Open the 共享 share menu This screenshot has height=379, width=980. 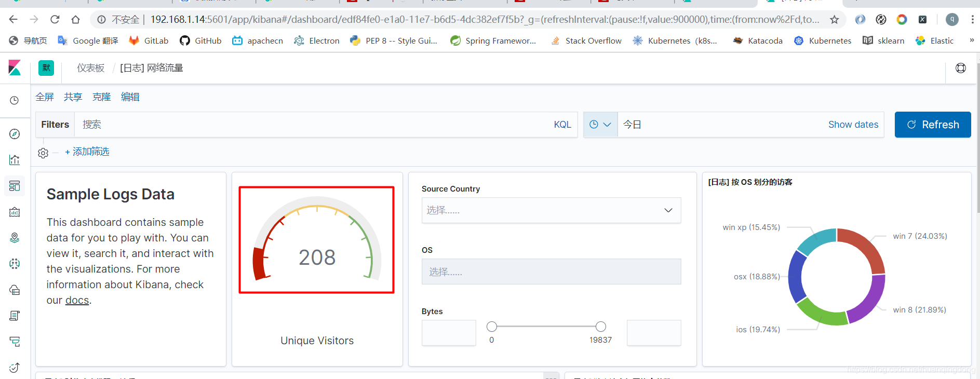pos(73,97)
